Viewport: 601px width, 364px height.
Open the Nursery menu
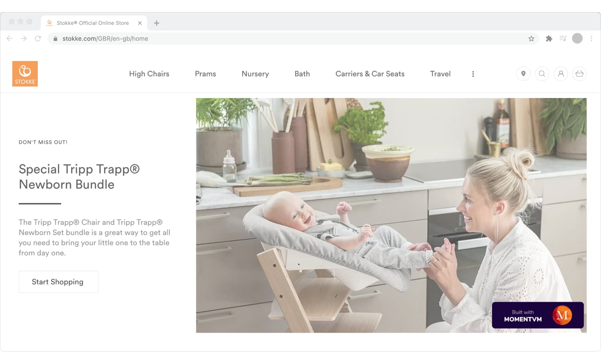tap(255, 74)
